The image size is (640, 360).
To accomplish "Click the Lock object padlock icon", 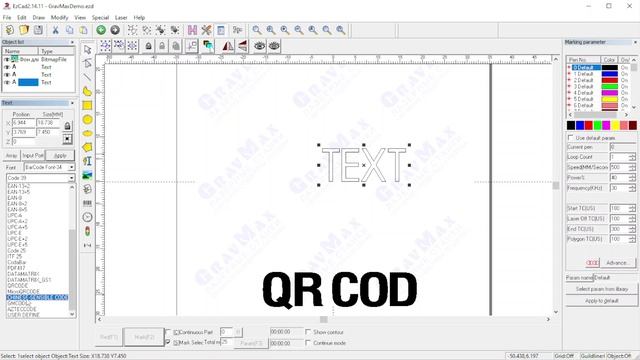I will coord(148,46).
